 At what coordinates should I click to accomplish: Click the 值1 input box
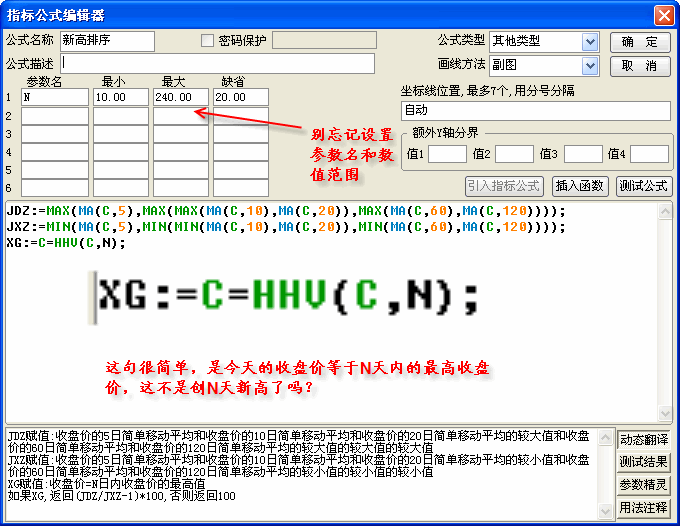tap(447, 154)
